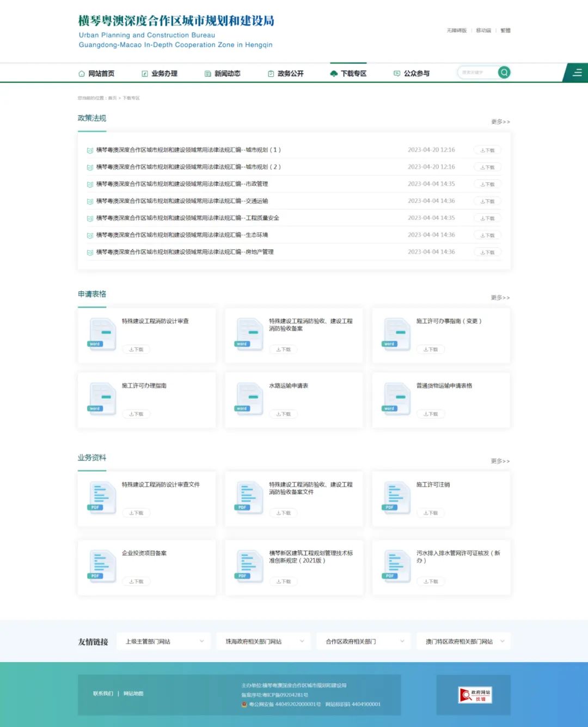Click the 政府网站找错 badge icon
The image size is (588, 727).
coord(474,695)
